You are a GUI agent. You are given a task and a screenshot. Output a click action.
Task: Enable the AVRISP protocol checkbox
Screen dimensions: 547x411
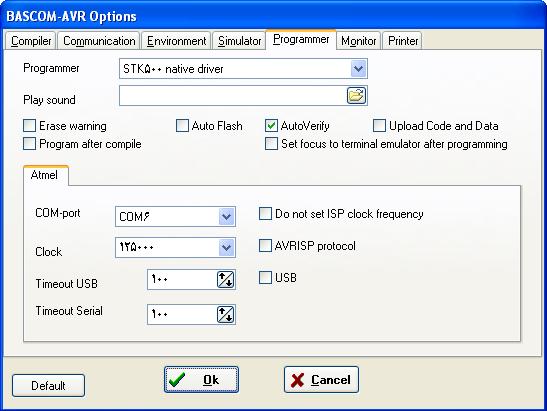pos(265,246)
